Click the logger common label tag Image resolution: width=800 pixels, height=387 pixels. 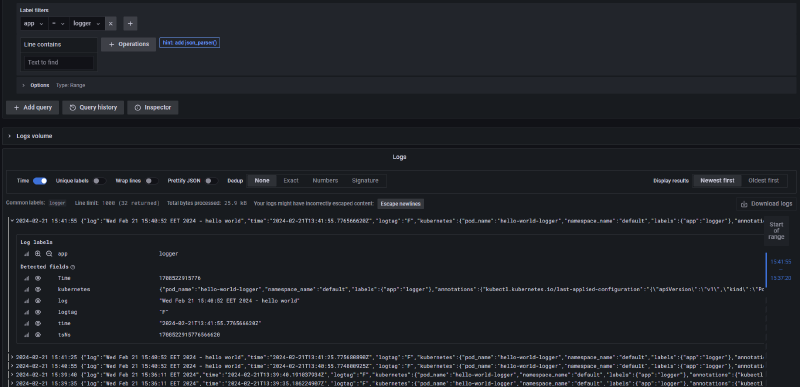point(57,203)
